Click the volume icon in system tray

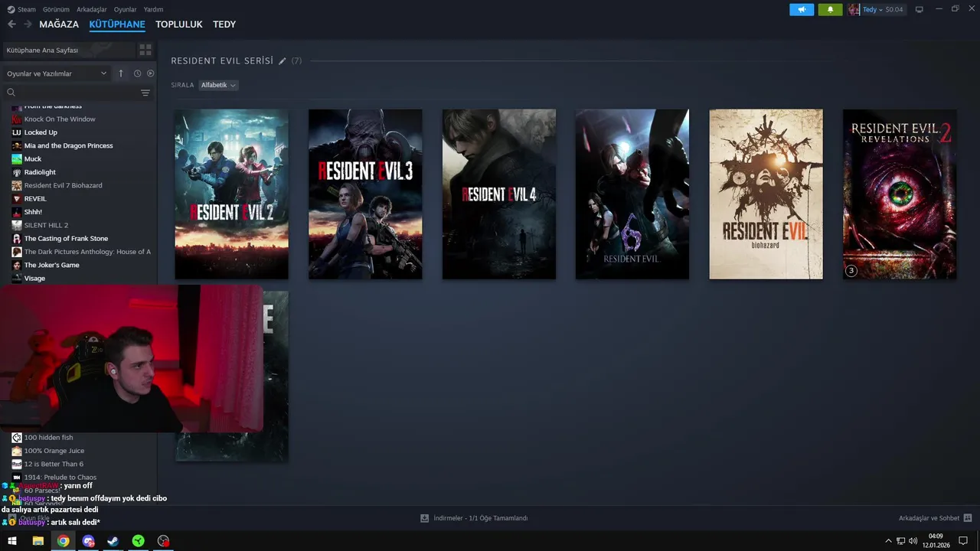tap(913, 541)
